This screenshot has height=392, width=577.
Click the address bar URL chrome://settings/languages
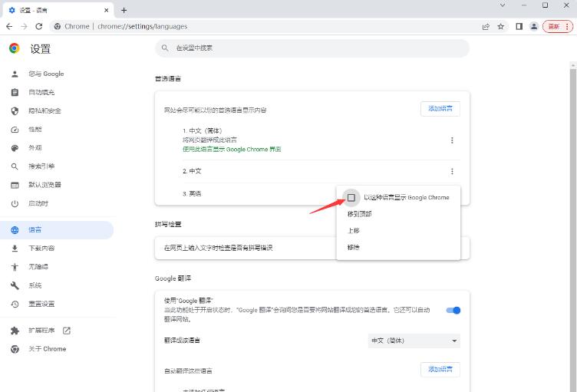click(143, 27)
